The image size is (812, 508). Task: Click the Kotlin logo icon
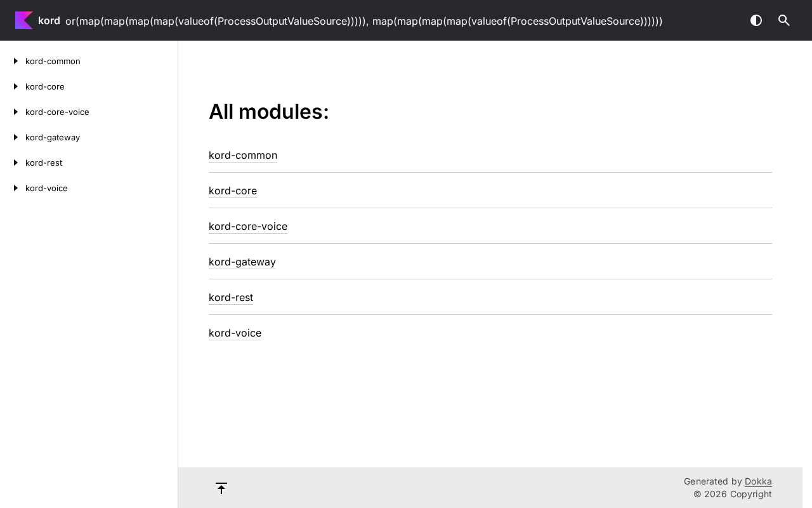(x=24, y=20)
